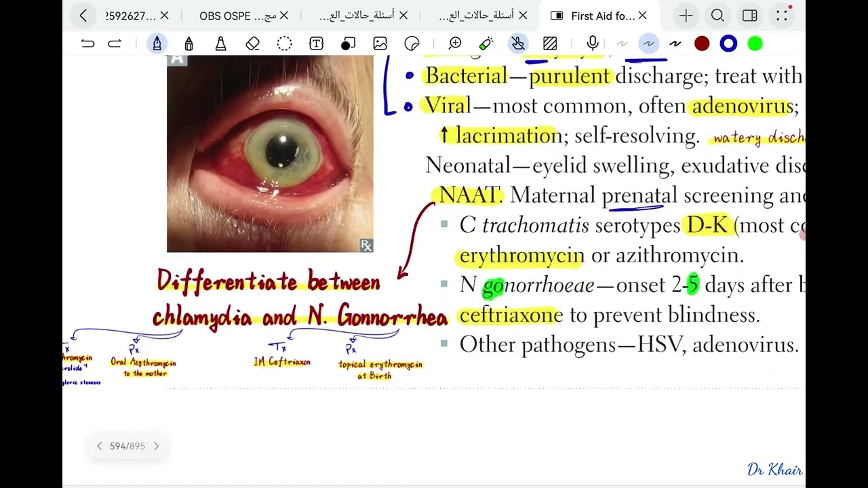
Task: Select the eraser tool
Action: coord(252,44)
